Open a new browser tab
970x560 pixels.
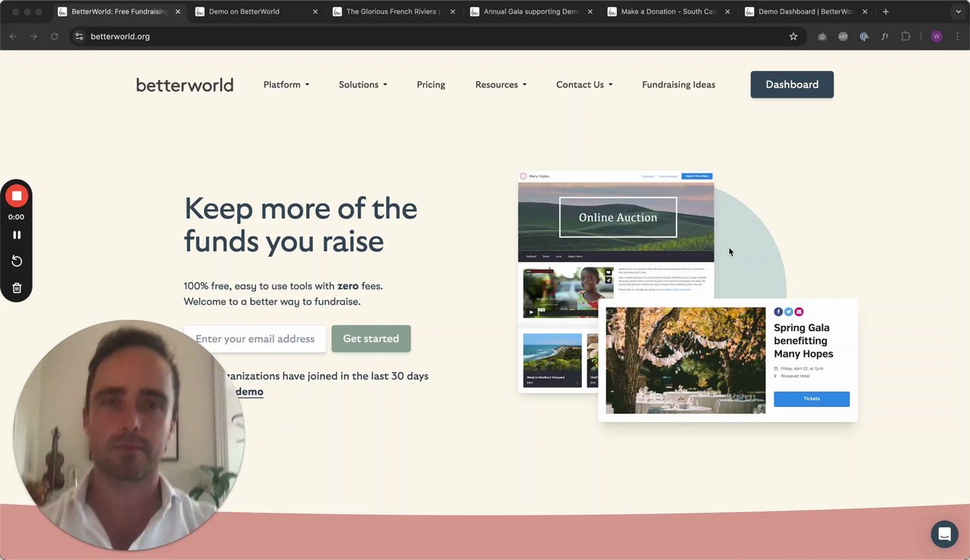(x=886, y=11)
